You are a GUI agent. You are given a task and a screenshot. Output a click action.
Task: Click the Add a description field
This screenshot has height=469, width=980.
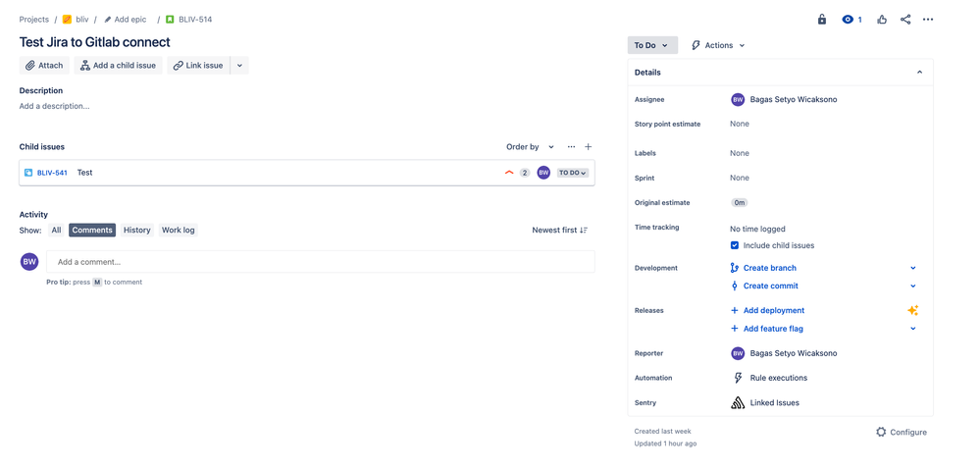click(x=54, y=106)
